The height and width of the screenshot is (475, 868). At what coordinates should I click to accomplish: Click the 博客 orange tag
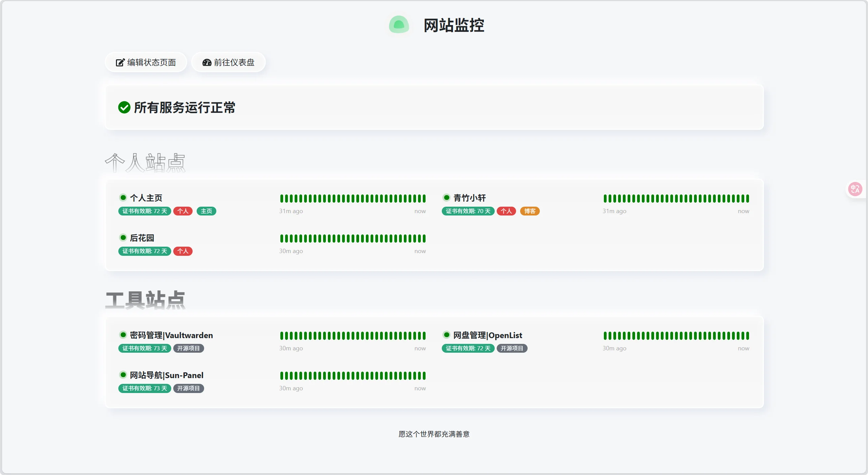[x=530, y=211]
